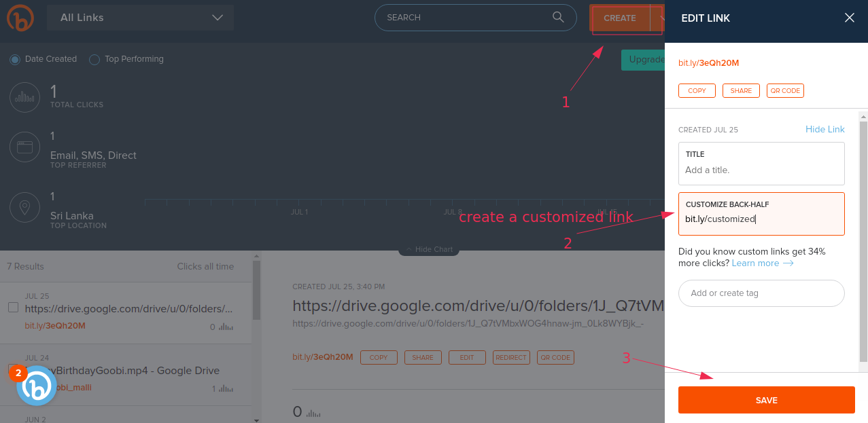The image size is (868, 423).
Task: Open the All Links dropdown
Action: tap(141, 18)
